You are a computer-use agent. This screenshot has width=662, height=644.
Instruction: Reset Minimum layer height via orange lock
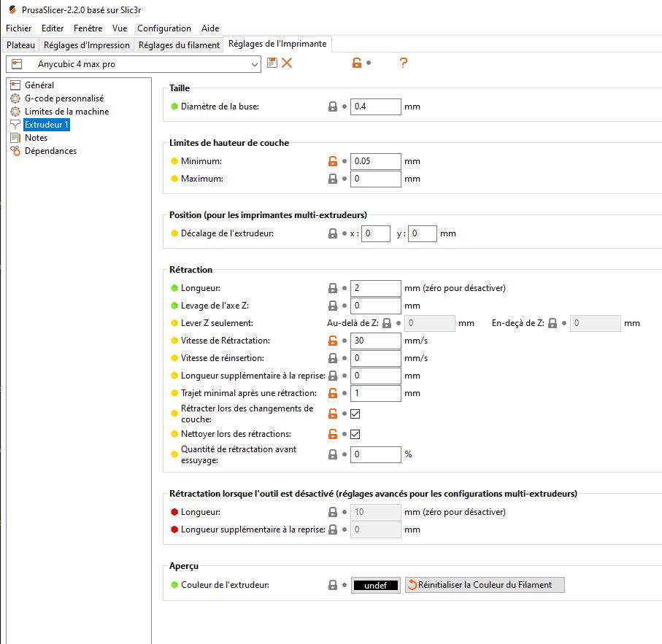click(333, 161)
